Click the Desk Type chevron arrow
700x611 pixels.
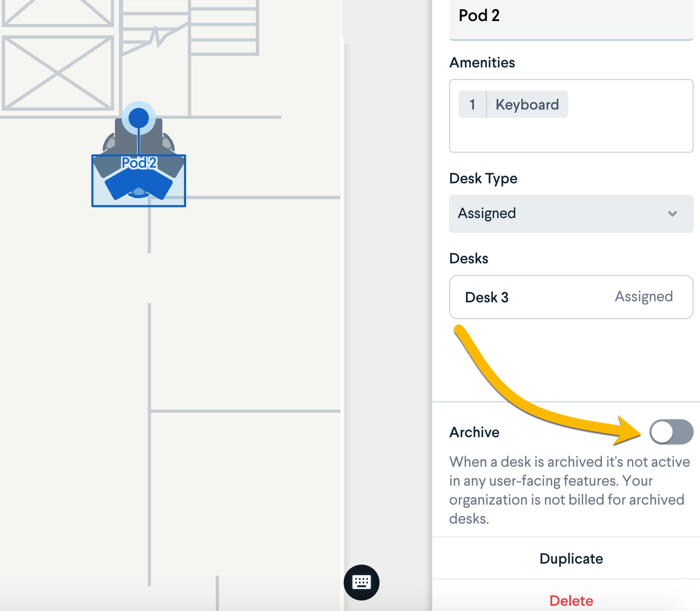point(672,214)
